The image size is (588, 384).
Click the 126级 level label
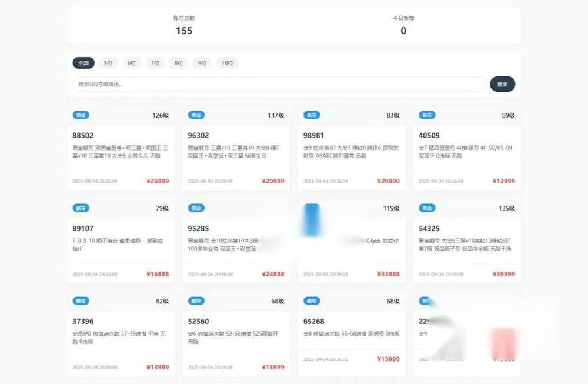[161, 115]
